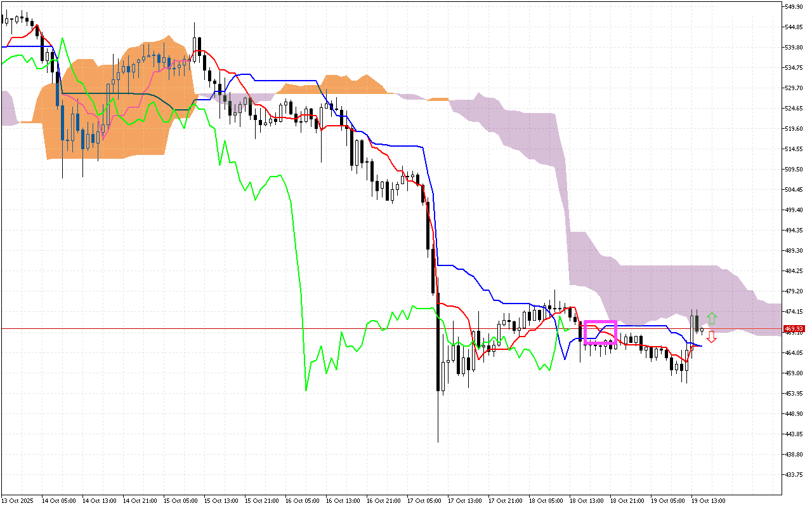Click the red down arrow marker
The height and width of the screenshot is (508, 812).
click(x=712, y=337)
